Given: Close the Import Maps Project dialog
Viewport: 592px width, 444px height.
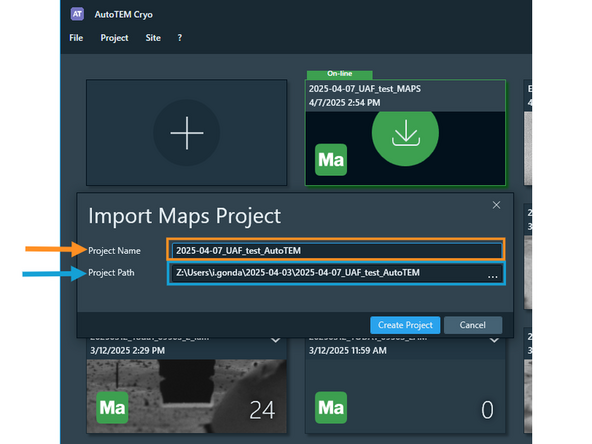Looking at the screenshot, I should [496, 205].
